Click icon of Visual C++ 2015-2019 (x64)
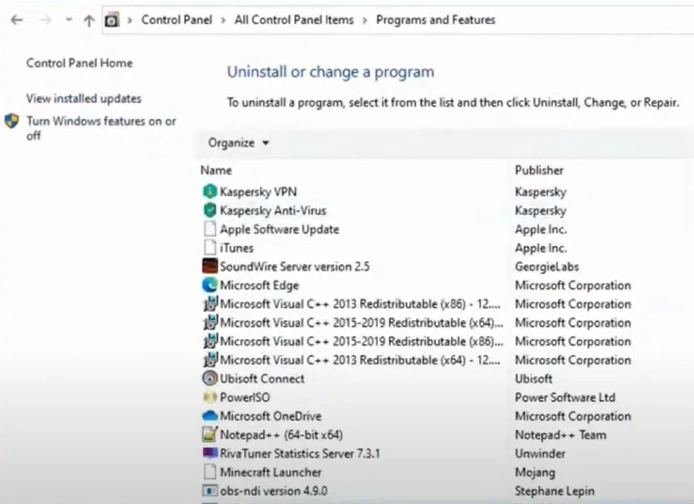 (210, 323)
